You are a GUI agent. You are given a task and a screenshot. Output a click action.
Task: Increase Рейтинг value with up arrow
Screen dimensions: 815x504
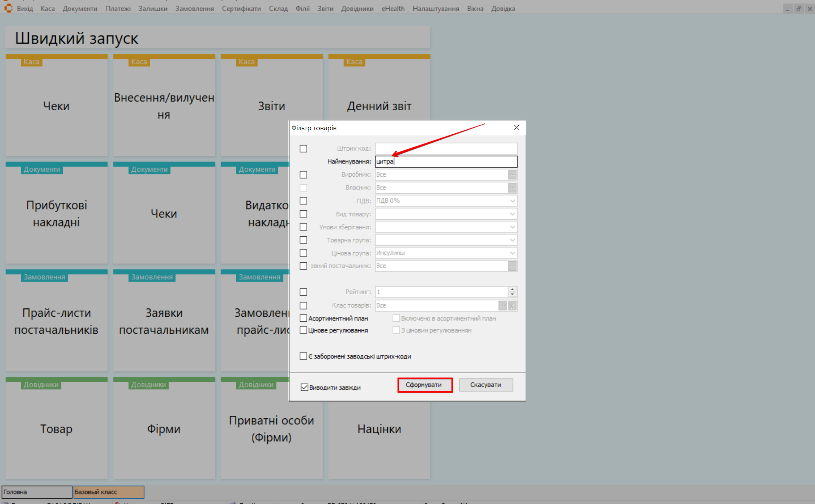[x=512, y=290]
